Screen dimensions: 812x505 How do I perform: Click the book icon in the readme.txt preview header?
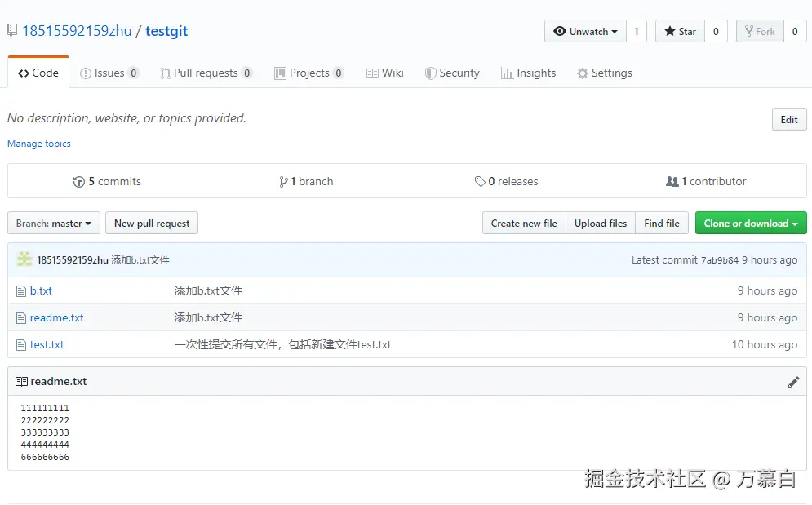point(21,382)
